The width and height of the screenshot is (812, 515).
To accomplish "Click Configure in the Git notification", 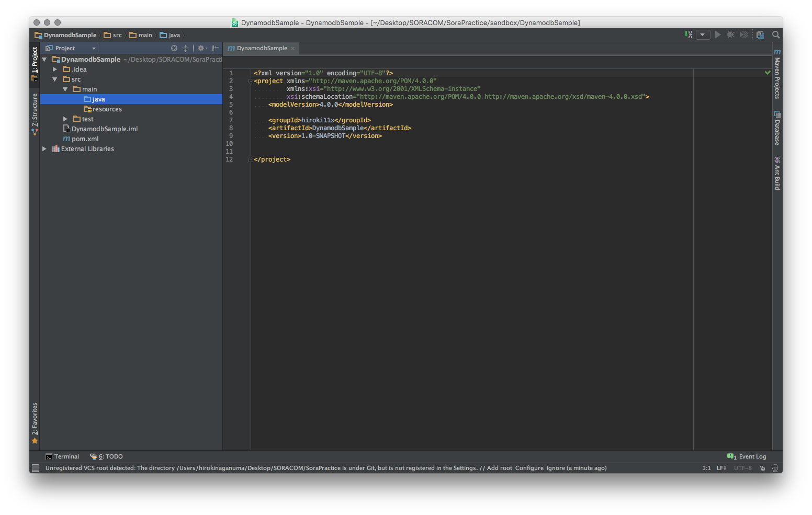I will point(529,468).
